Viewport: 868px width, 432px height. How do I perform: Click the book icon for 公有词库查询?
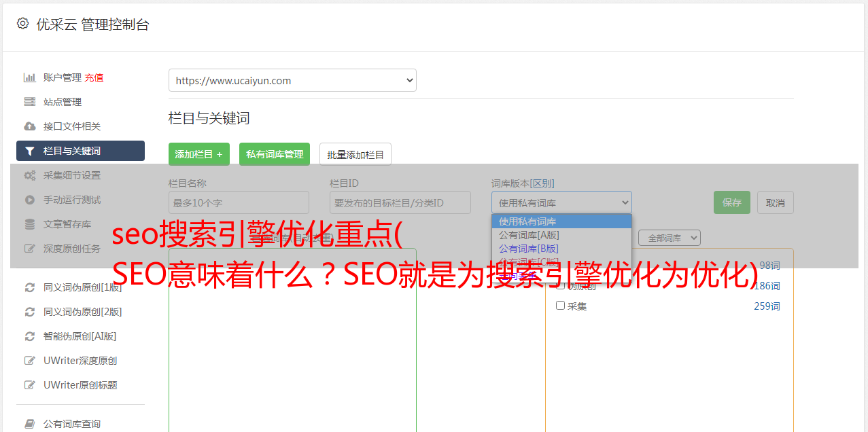click(29, 424)
